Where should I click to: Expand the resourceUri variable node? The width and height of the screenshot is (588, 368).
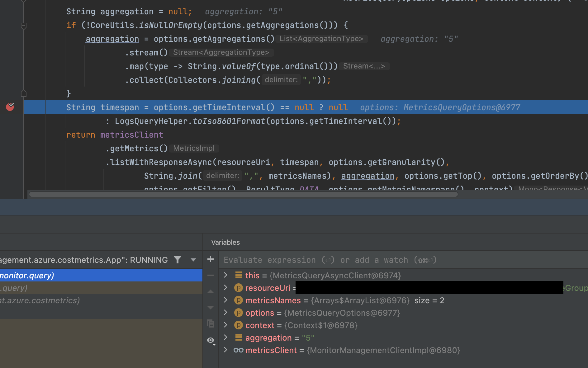(x=226, y=287)
